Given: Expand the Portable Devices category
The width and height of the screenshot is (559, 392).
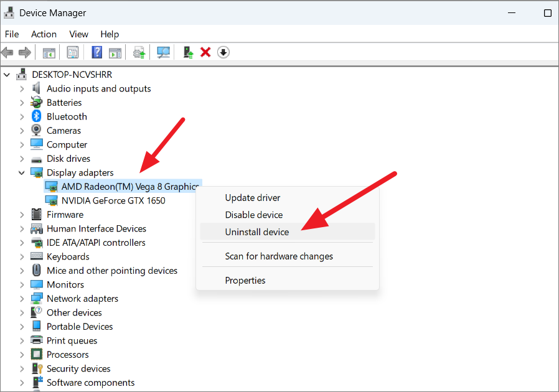Looking at the screenshot, I should pos(22,327).
